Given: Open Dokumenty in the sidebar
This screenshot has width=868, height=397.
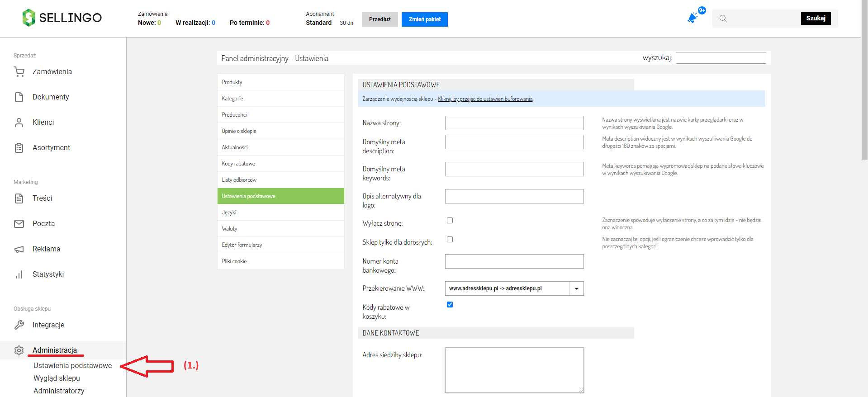Looking at the screenshot, I should pos(51,97).
